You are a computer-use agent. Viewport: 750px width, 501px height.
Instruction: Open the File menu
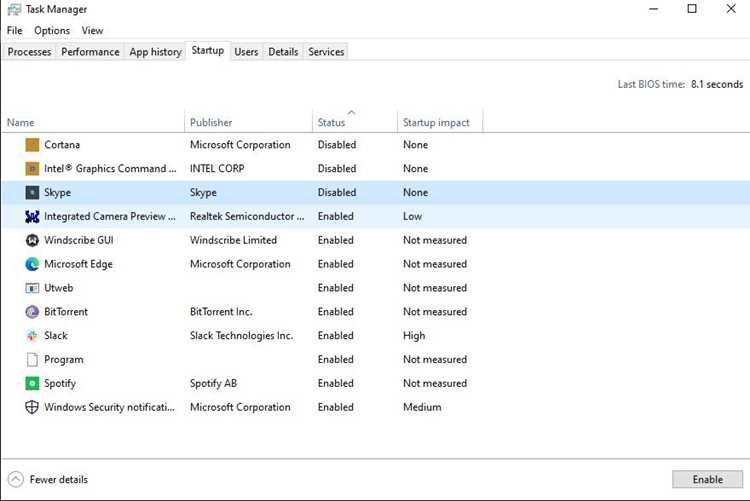pyautogui.click(x=14, y=31)
